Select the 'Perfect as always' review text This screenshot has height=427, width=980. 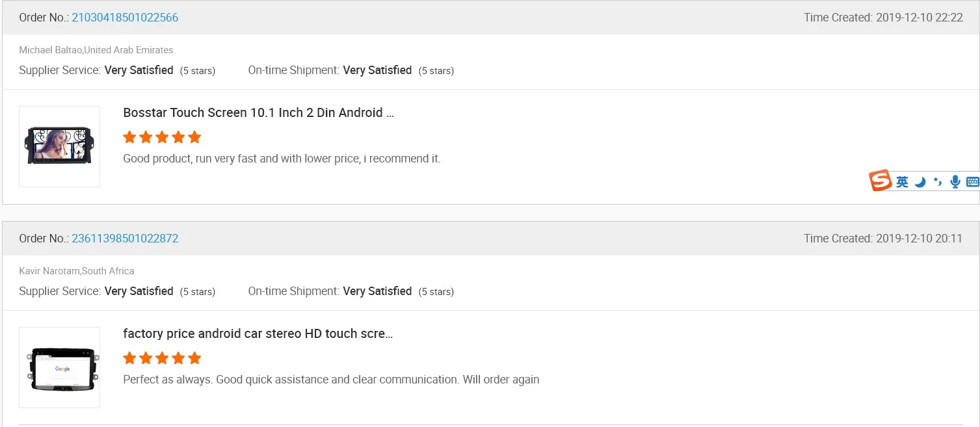(331, 380)
